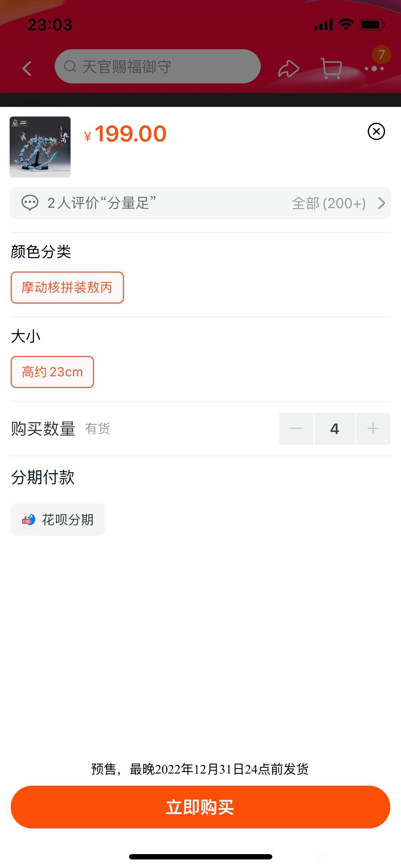Toggle 花呗分期 installment option
401x868 pixels.
pos(58,520)
